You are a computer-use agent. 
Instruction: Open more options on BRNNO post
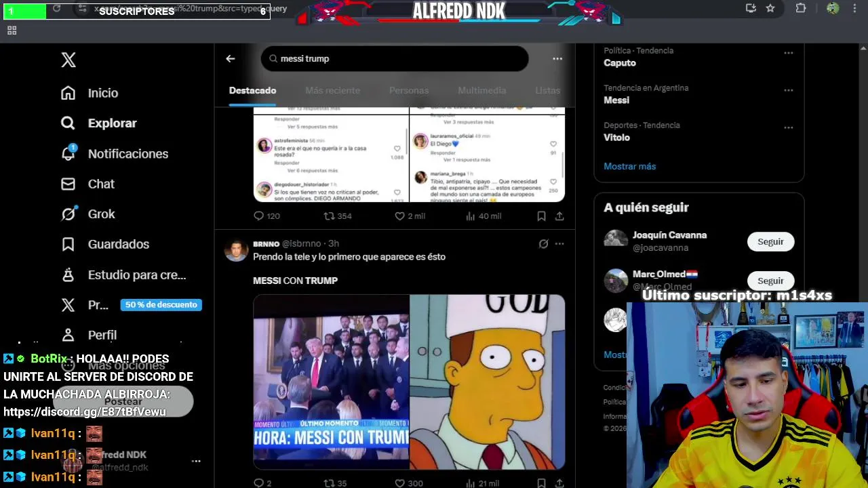(x=559, y=244)
